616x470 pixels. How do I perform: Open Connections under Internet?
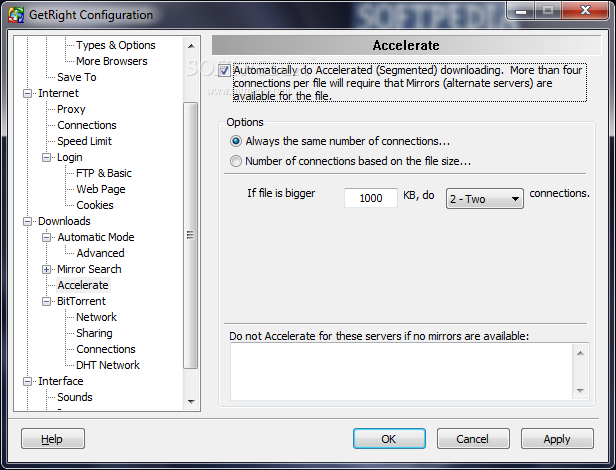tap(87, 125)
